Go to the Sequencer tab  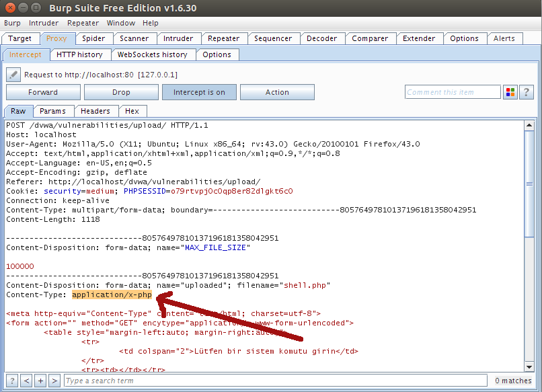(x=273, y=38)
